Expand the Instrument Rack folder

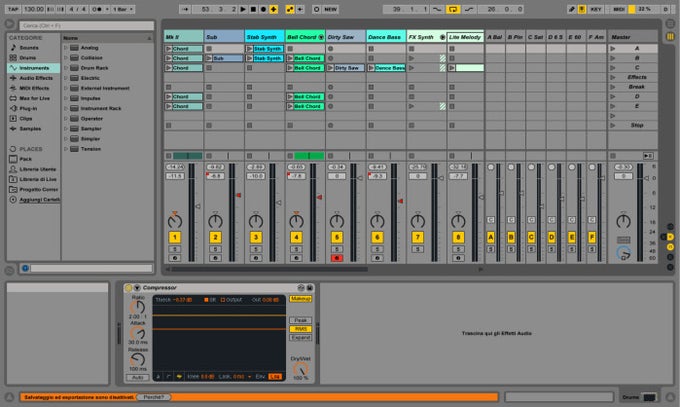point(66,108)
